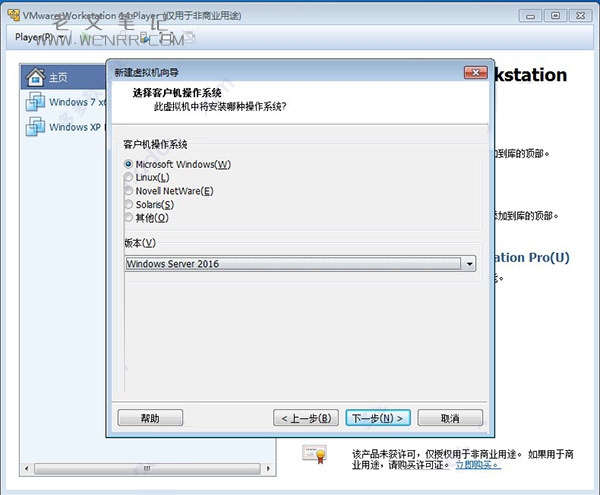The image size is (600, 495).
Task: Pick Solaris(S) as the guest OS
Action: tap(128, 204)
